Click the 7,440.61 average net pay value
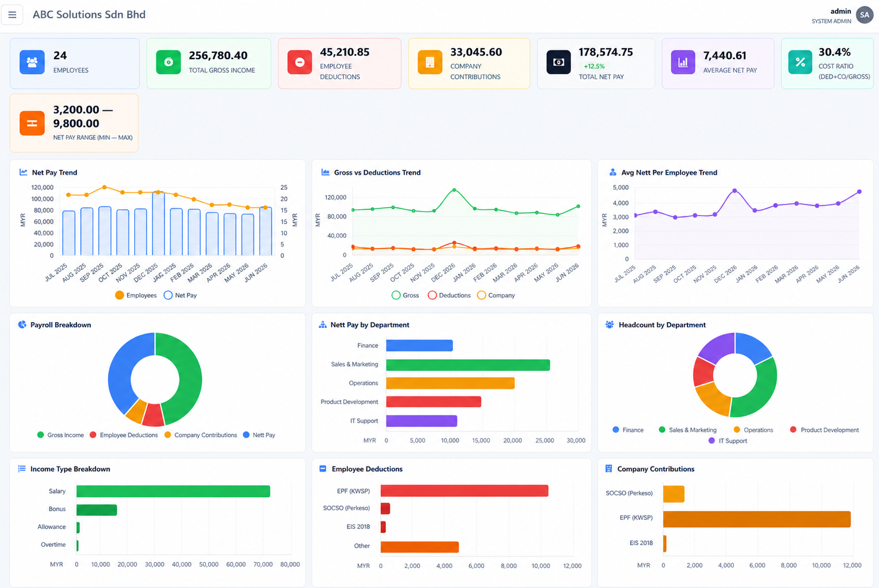879x588 pixels. coord(725,56)
